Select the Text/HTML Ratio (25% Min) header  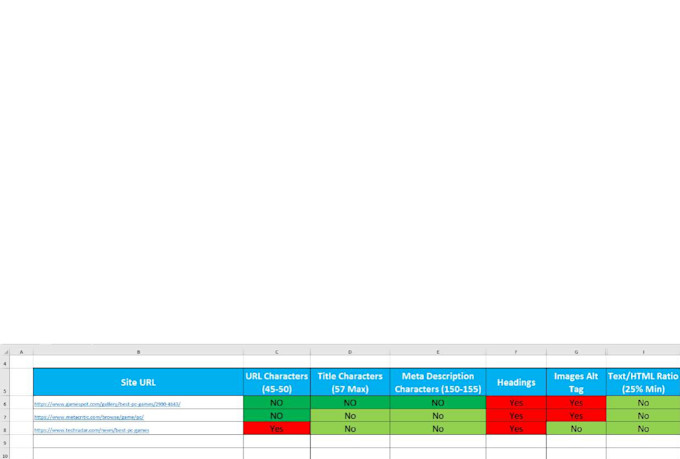(x=643, y=382)
